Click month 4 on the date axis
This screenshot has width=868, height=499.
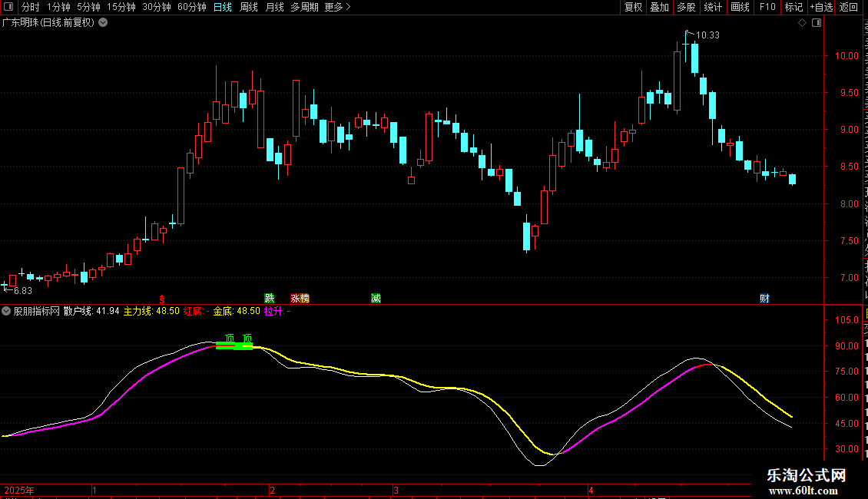coord(591,490)
